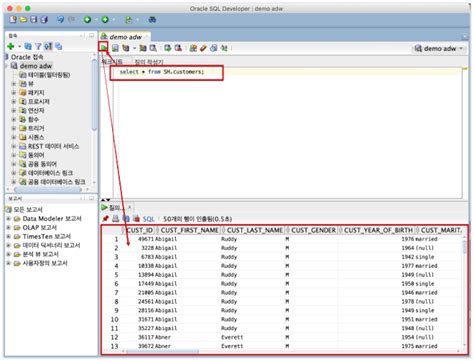Close the demo adw editor tab
Viewport: 474px width, 361px height.
pos(146,37)
